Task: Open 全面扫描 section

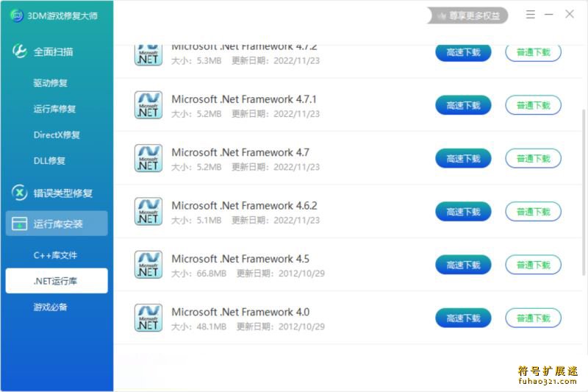Action: [x=54, y=51]
